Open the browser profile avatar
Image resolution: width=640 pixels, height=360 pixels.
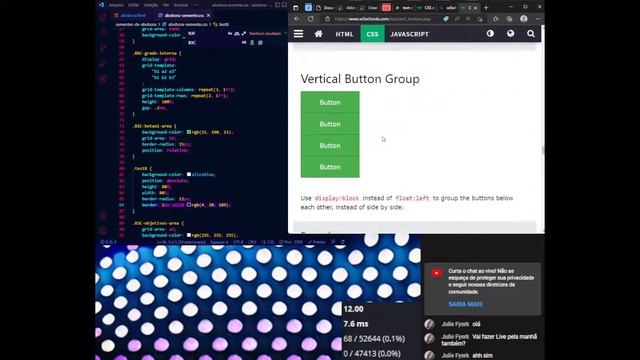(524, 19)
